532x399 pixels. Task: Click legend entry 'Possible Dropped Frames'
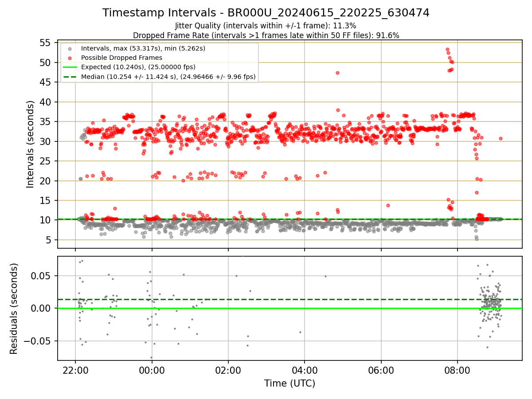121,58
